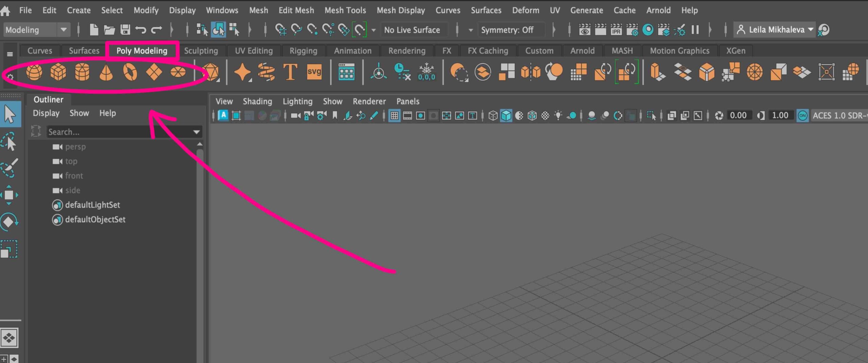Create a polygon sphere from the shelf

pyautogui.click(x=34, y=72)
